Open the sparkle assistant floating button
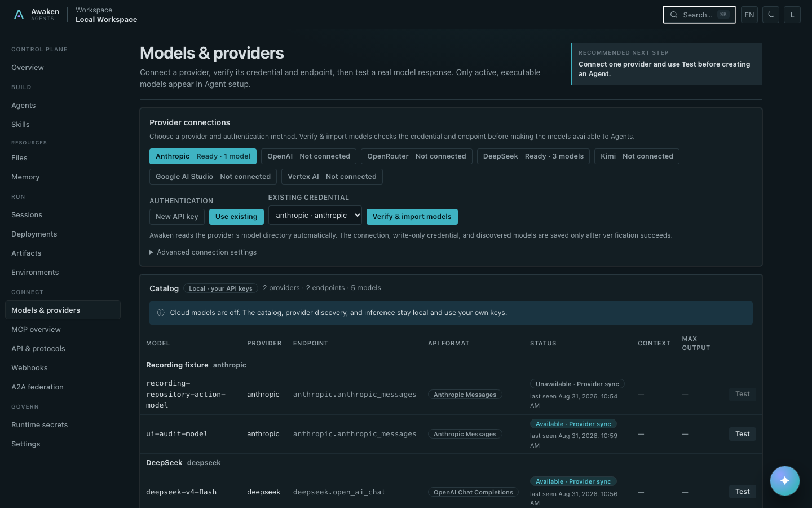812x508 pixels. pos(784,481)
